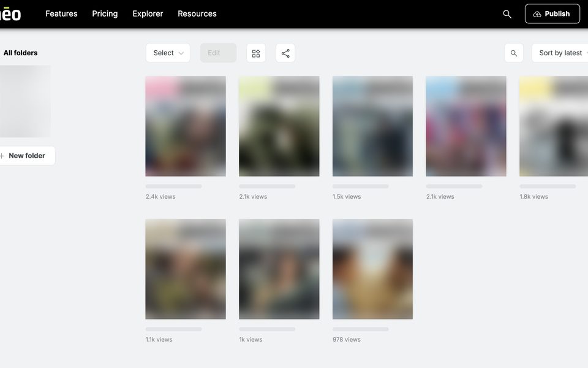The image size is (588, 368).
Task: Open the publication with 1.8k views
Action: click(x=554, y=126)
